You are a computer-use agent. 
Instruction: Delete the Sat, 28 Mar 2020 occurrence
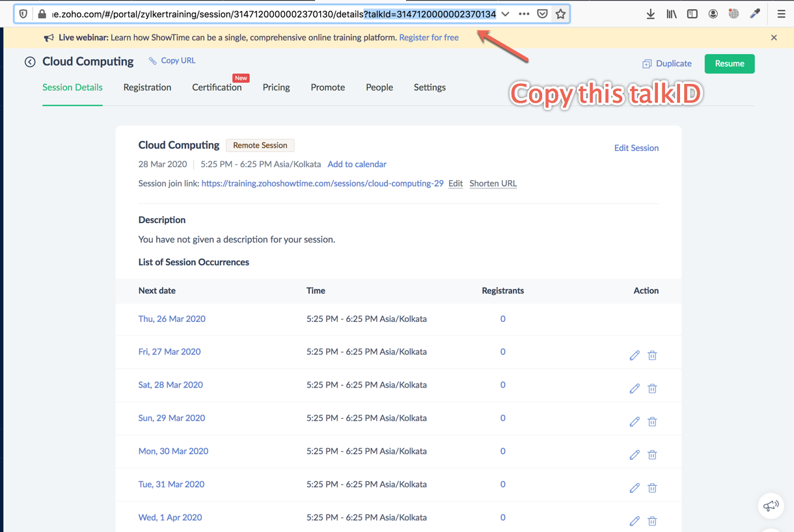click(652, 388)
